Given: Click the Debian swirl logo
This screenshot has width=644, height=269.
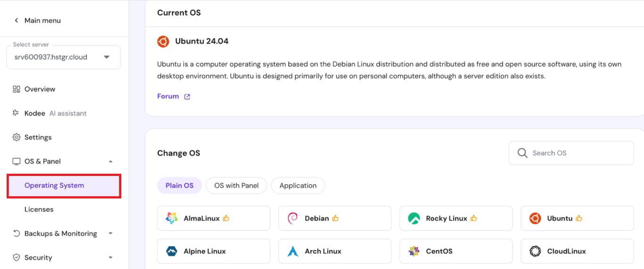Looking at the screenshot, I should (293, 219).
